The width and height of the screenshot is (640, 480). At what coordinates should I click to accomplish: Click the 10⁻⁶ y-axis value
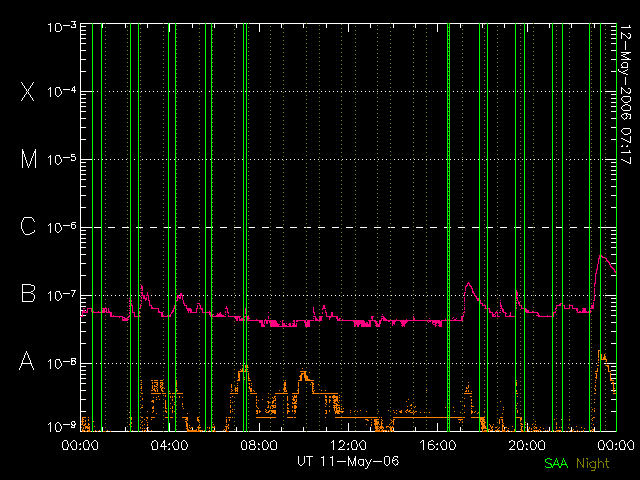tap(62, 227)
